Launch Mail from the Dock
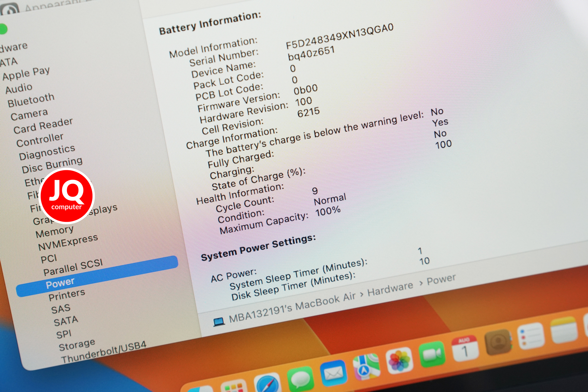Screen dimensions: 588x392 point(333,373)
